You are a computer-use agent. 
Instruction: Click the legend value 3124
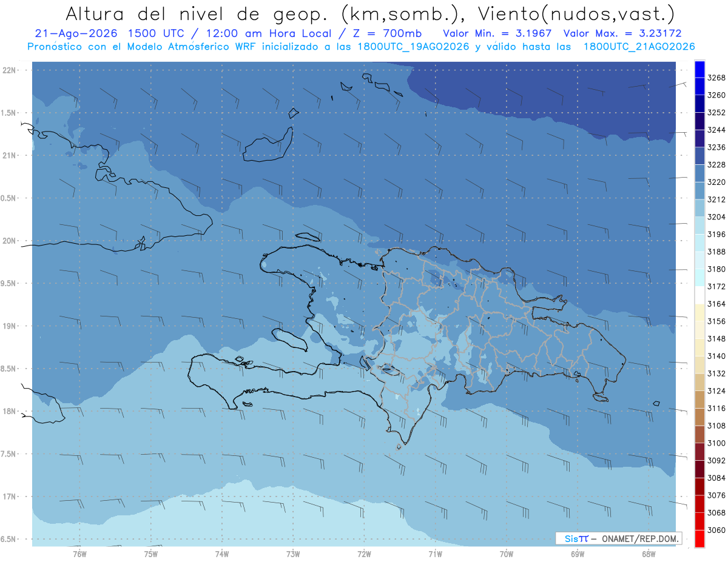[x=716, y=390]
